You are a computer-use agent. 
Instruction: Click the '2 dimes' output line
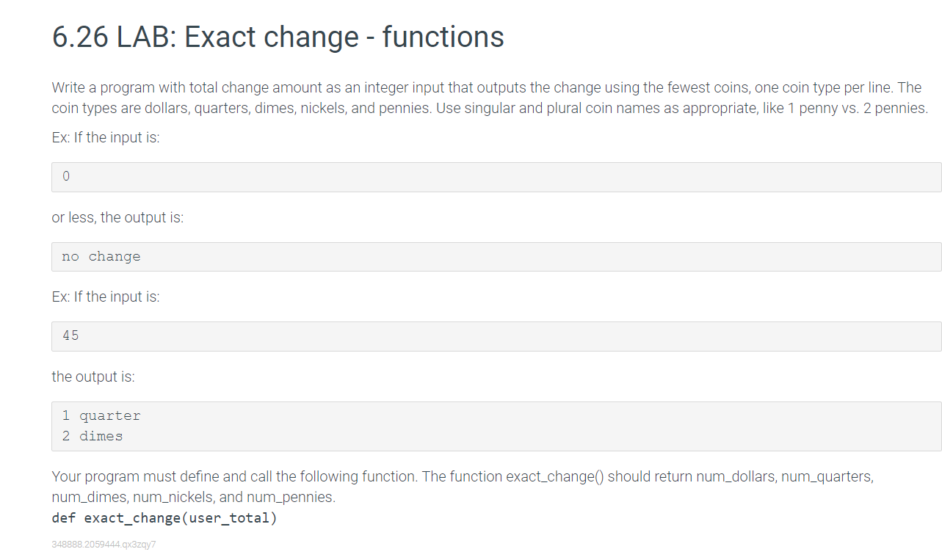93,436
